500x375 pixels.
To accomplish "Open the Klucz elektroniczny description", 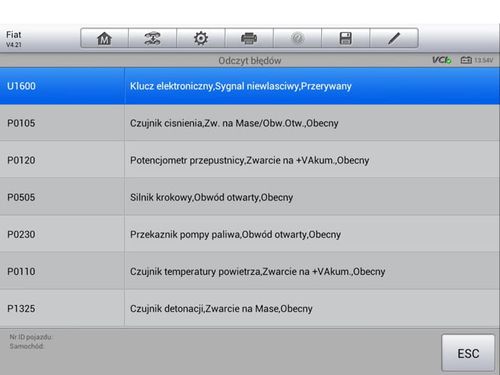I will [241, 86].
